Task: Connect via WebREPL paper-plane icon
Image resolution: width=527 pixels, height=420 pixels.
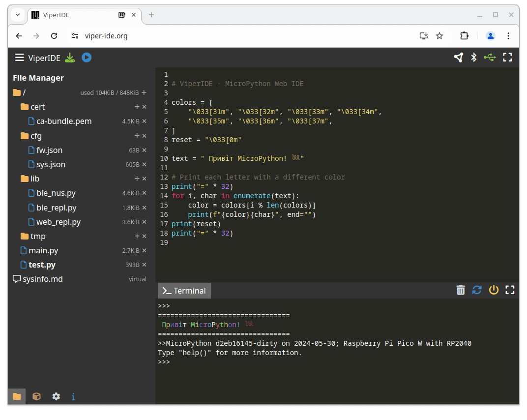Action: tap(459, 58)
